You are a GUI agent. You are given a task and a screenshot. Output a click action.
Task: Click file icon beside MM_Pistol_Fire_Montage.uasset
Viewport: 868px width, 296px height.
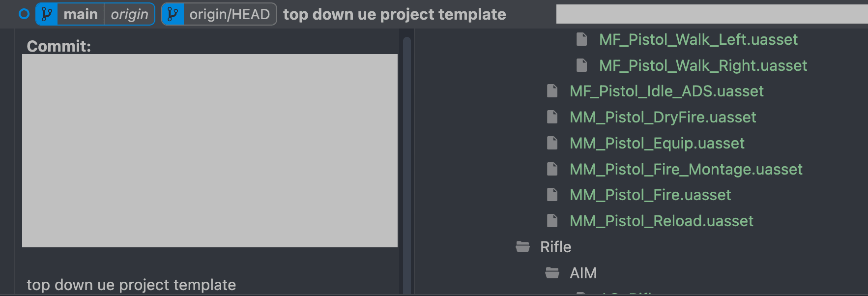point(552,169)
